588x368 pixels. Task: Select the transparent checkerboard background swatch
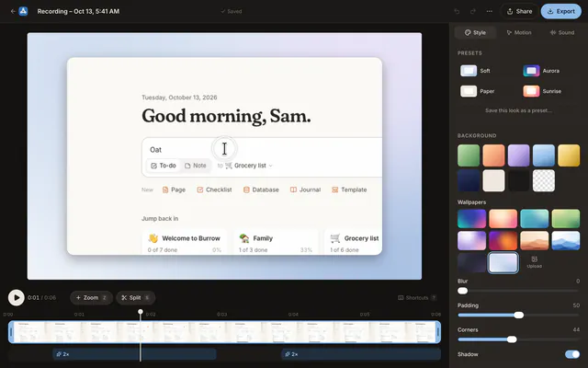pos(544,180)
